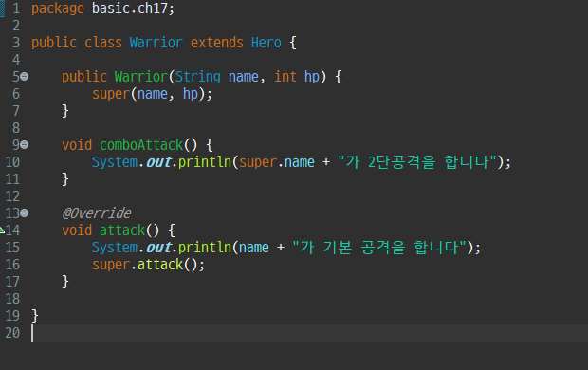Click the comboAttack method name
588x370 pixels.
click(141, 145)
